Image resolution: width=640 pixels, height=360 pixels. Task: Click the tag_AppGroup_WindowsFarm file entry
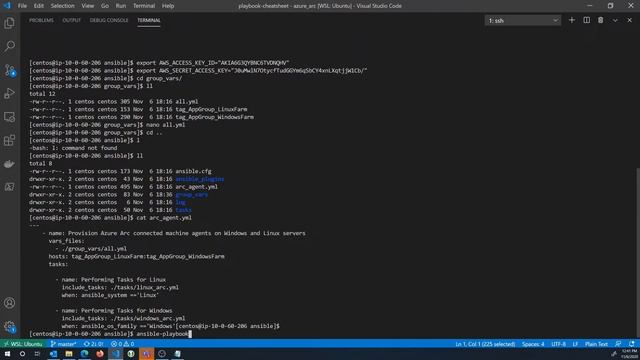[214, 117]
